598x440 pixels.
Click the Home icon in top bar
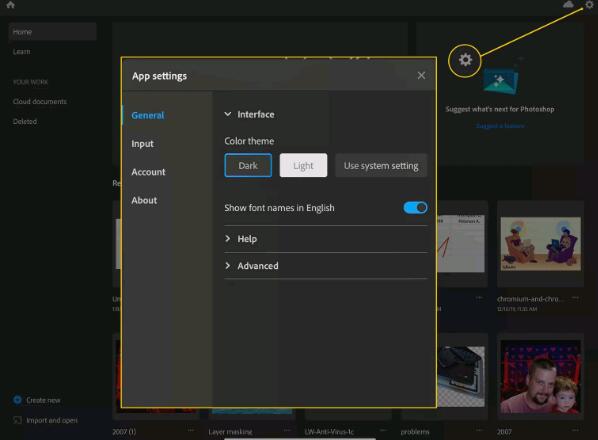click(10, 5)
